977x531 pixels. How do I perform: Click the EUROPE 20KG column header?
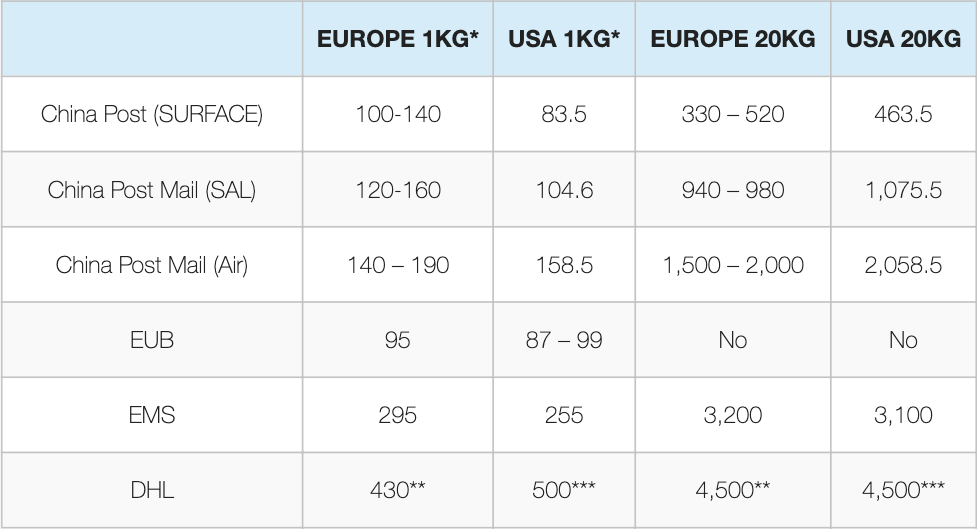733,40
